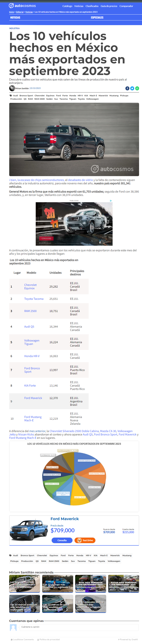Image resolution: width=142 pixels, height=644 pixels.
Task: Click the Editorial breadcrumb link
Action: (20, 12)
